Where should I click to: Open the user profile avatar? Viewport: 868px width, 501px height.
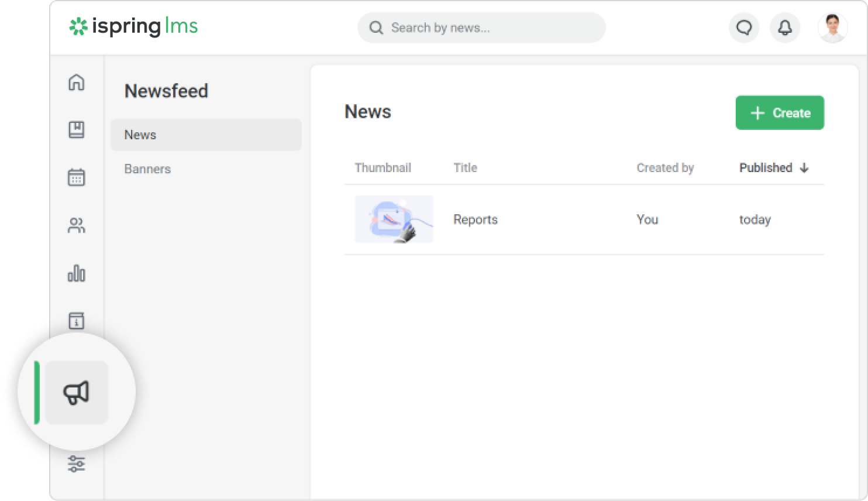832,28
